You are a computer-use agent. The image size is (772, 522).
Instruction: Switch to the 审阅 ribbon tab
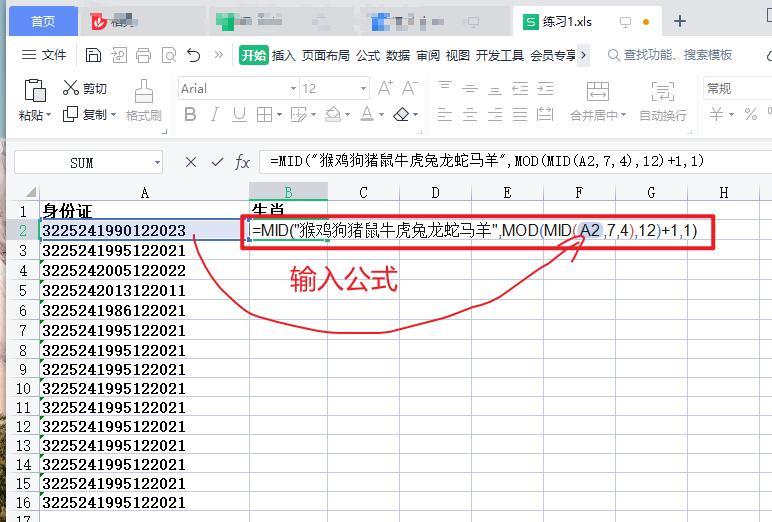pos(428,55)
